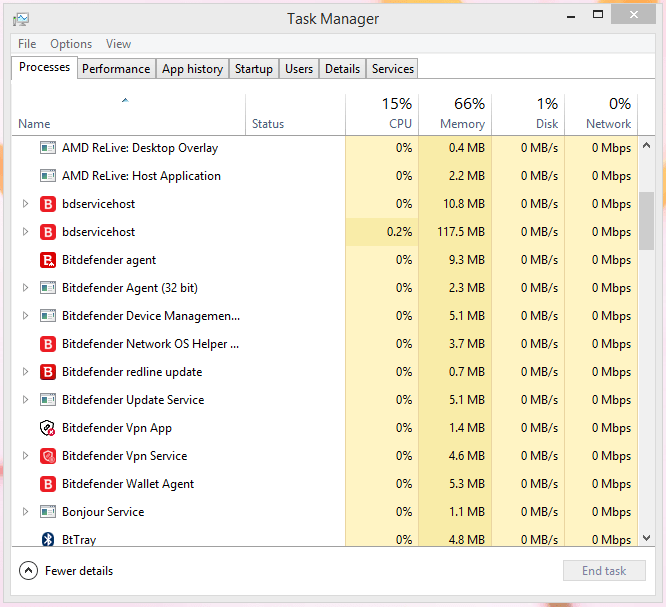Image resolution: width=666 pixels, height=607 pixels.
Task: Click the scrollbar down arrow
Action: click(646, 538)
